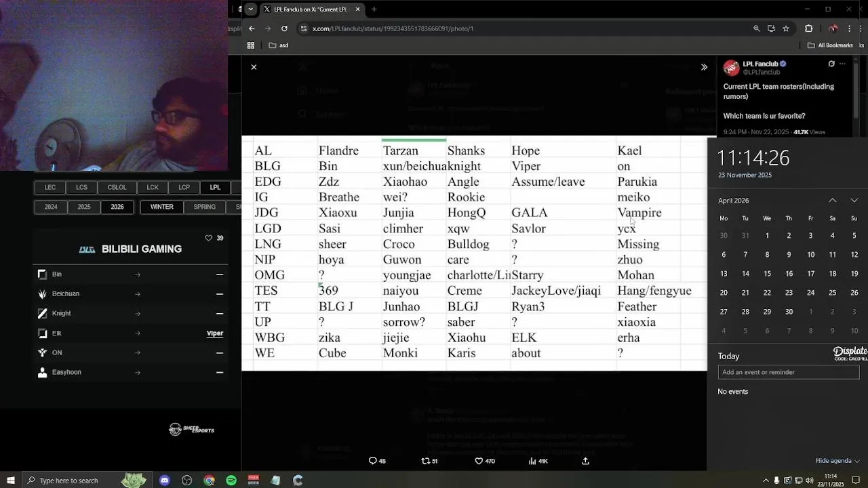Open the more options on LPL Fanclub post
The height and width of the screenshot is (488, 868).
point(842,64)
